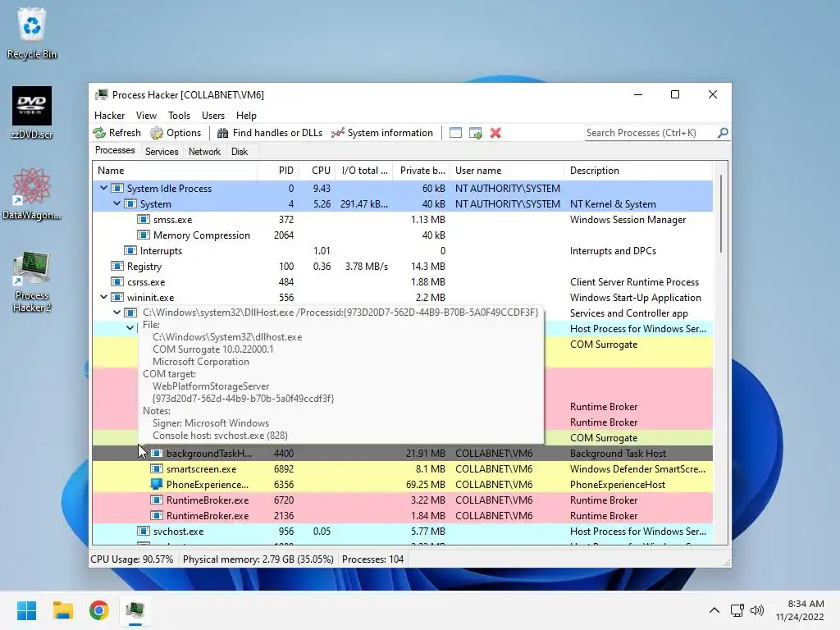Collapse the node in the Host Process row
The width and height of the screenshot is (840, 630).
click(x=130, y=328)
